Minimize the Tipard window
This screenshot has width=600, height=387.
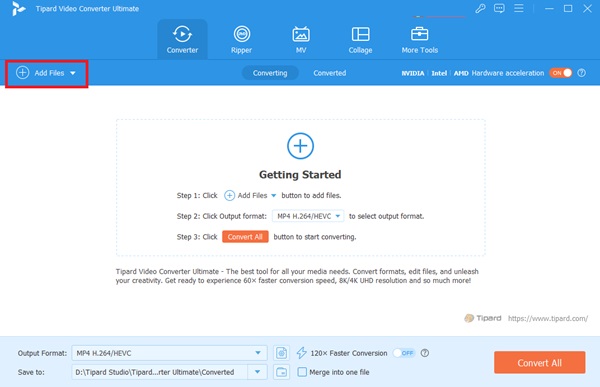[x=549, y=8]
